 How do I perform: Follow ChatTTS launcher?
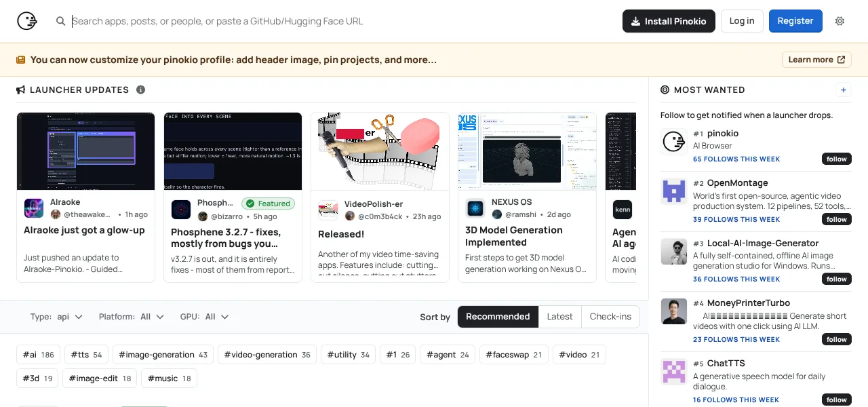[x=836, y=400]
